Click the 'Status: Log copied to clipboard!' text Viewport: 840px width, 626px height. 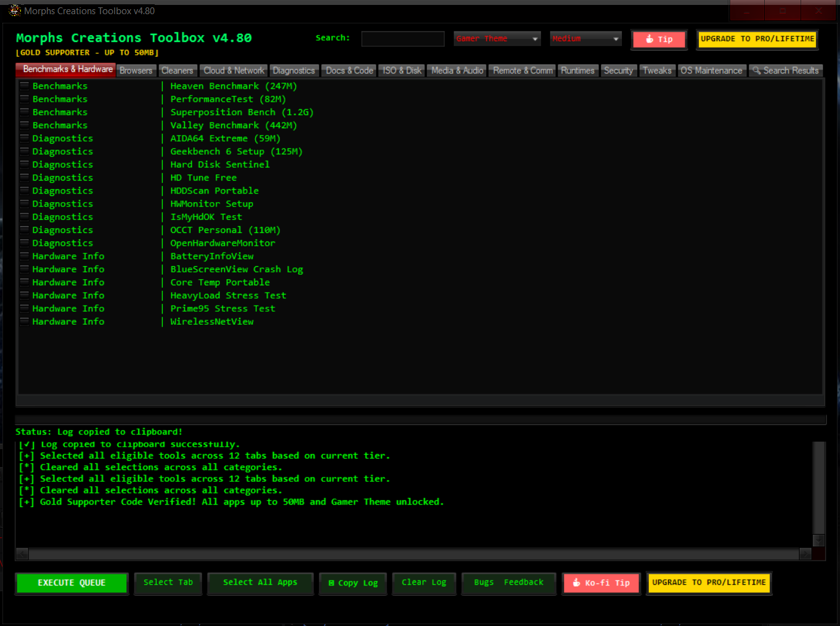click(99, 432)
